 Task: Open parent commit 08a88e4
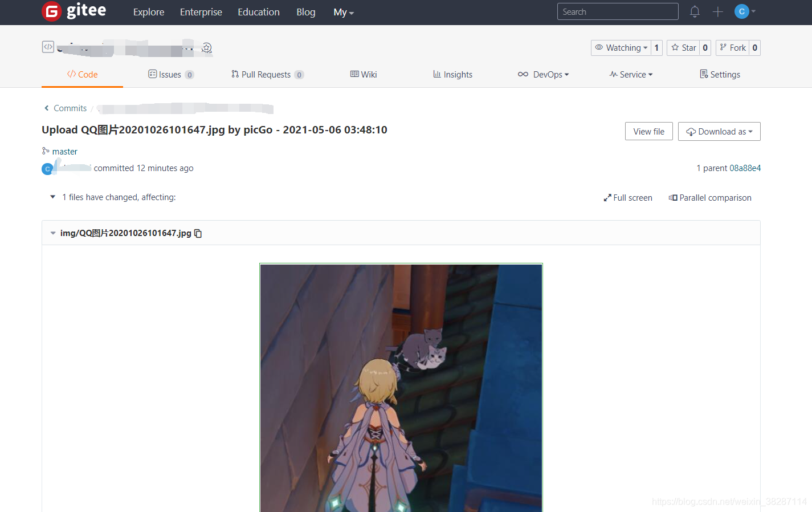click(745, 168)
